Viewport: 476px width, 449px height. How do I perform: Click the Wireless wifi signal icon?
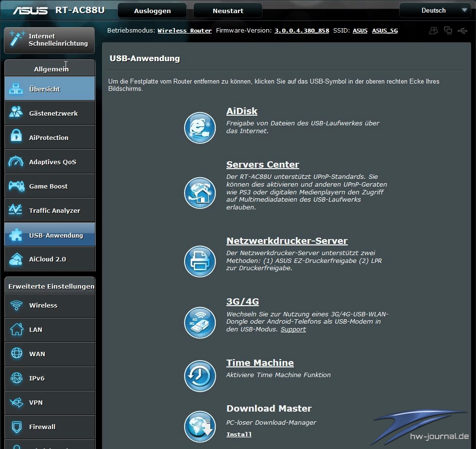[x=17, y=305]
